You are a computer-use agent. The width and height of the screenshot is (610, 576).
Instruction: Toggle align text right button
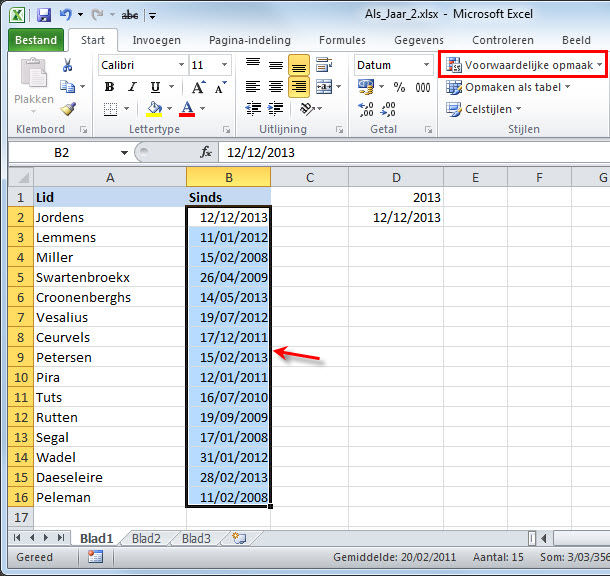pyautogui.click(x=299, y=87)
